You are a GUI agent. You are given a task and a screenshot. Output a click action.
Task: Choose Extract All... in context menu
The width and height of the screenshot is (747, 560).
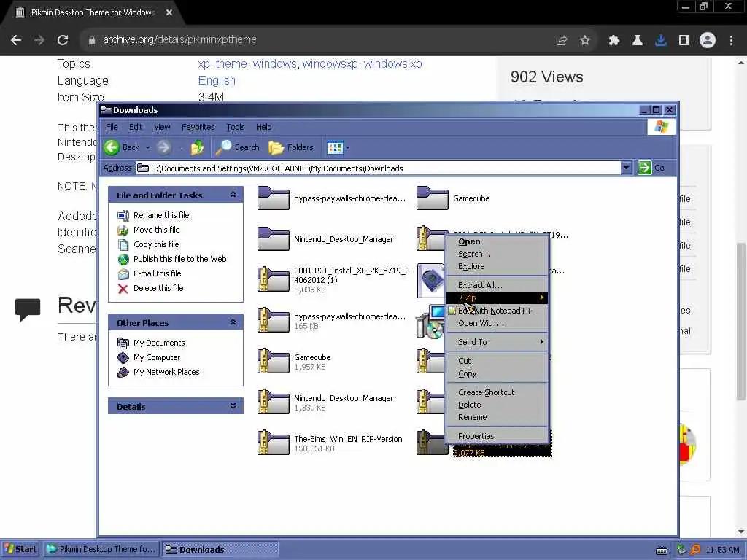pos(497,285)
